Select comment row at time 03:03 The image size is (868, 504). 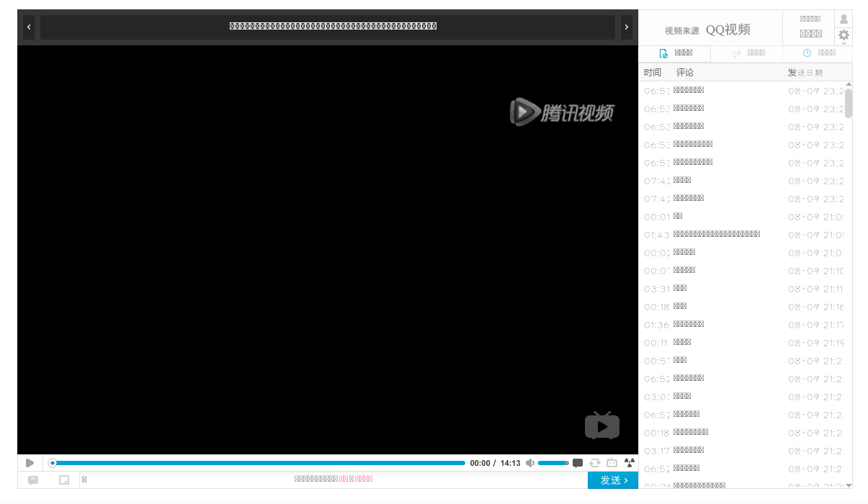point(741,397)
